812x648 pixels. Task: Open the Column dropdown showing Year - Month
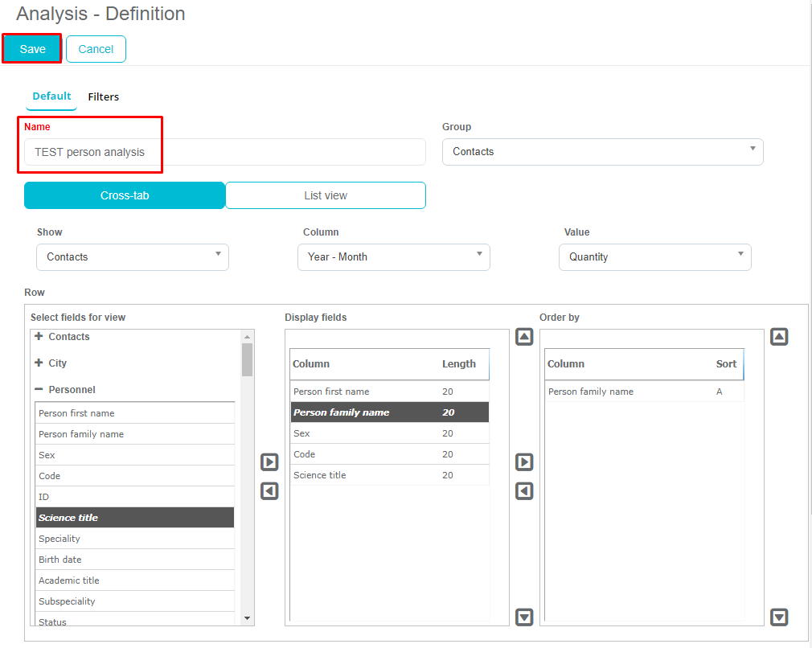tap(393, 257)
